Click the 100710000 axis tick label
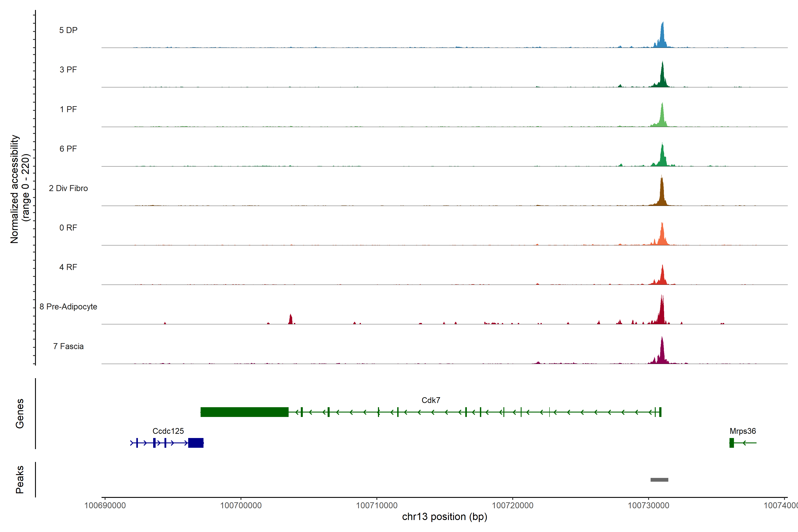This screenshot has width=798, height=532. tap(377, 505)
